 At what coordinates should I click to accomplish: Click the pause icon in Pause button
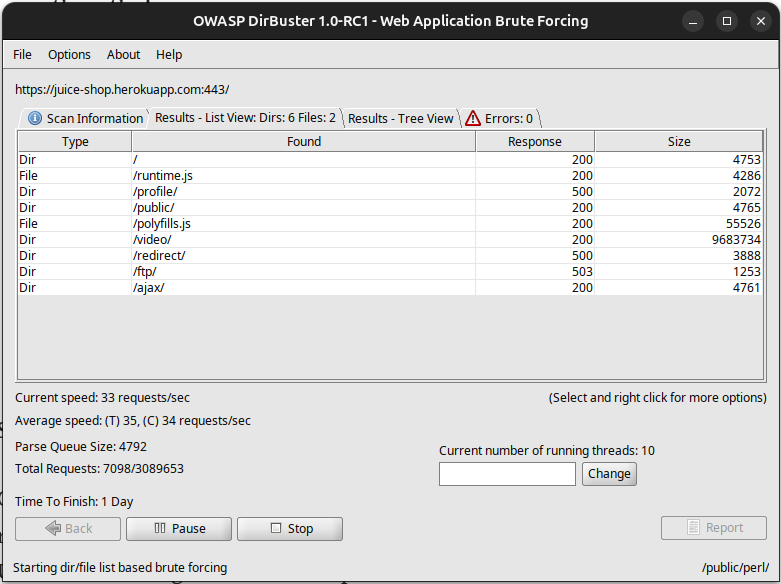pyautogui.click(x=160, y=528)
